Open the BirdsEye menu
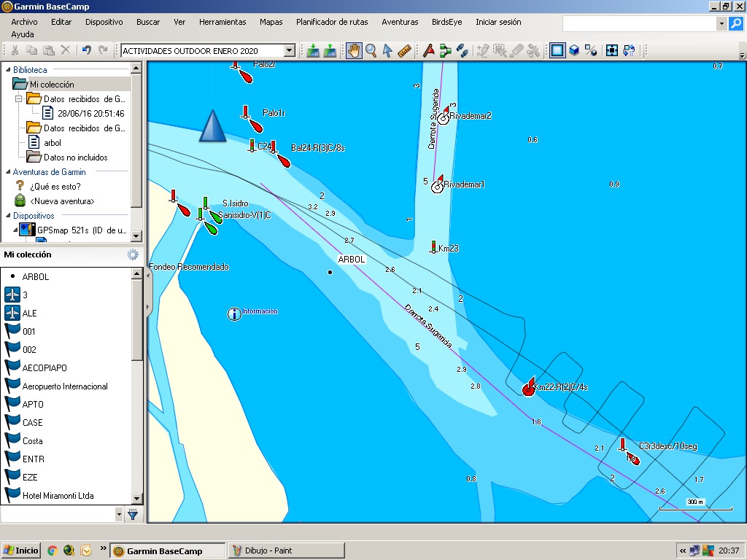Screen dimensions: 747x560 pos(447,22)
